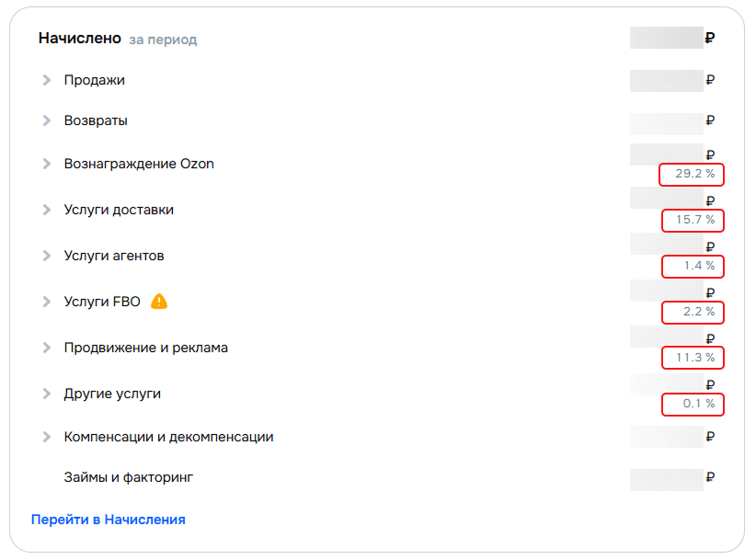Viewport: 756px width, 560px height.
Task: Open the Другие услуги details
Action: click(x=46, y=394)
